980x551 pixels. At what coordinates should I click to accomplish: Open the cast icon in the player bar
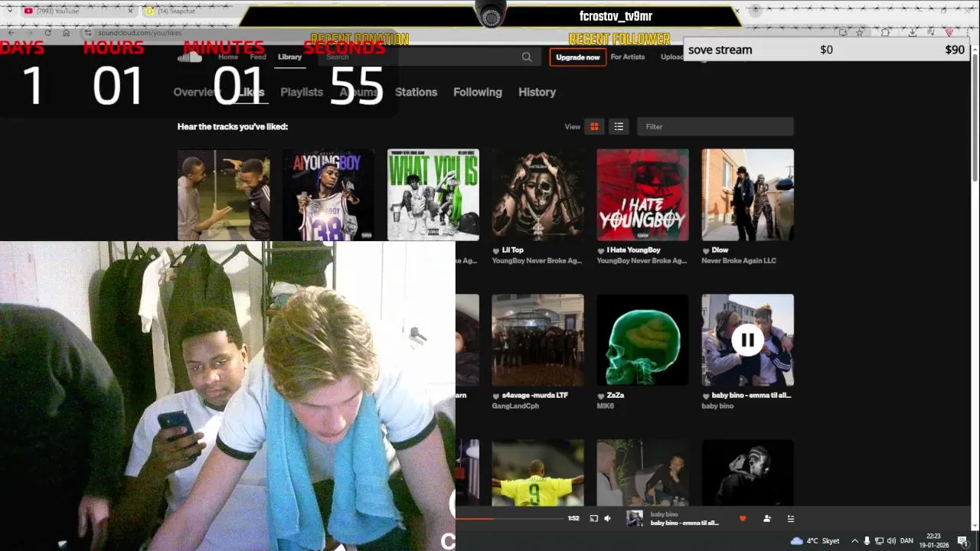point(593,519)
